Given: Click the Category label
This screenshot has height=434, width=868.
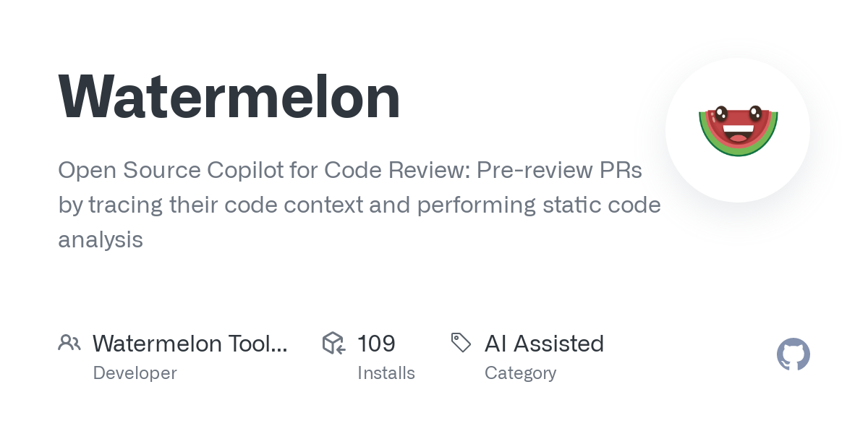Looking at the screenshot, I should (520, 373).
